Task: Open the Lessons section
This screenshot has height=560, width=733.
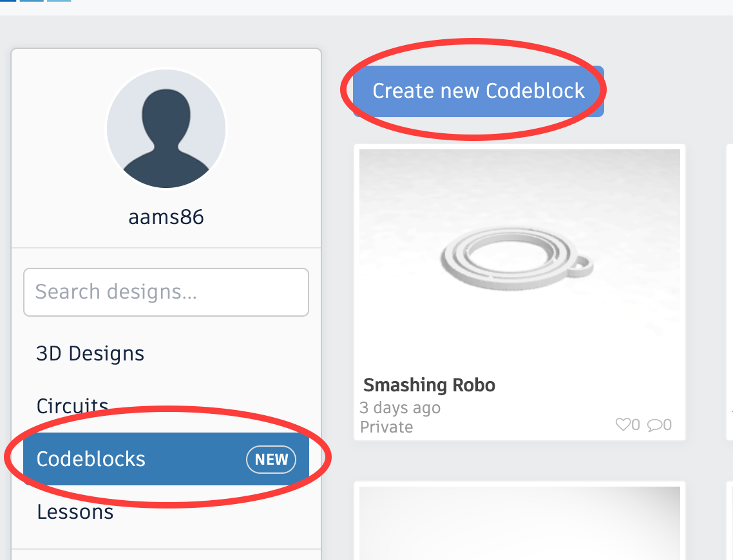Action: (x=75, y=511)
